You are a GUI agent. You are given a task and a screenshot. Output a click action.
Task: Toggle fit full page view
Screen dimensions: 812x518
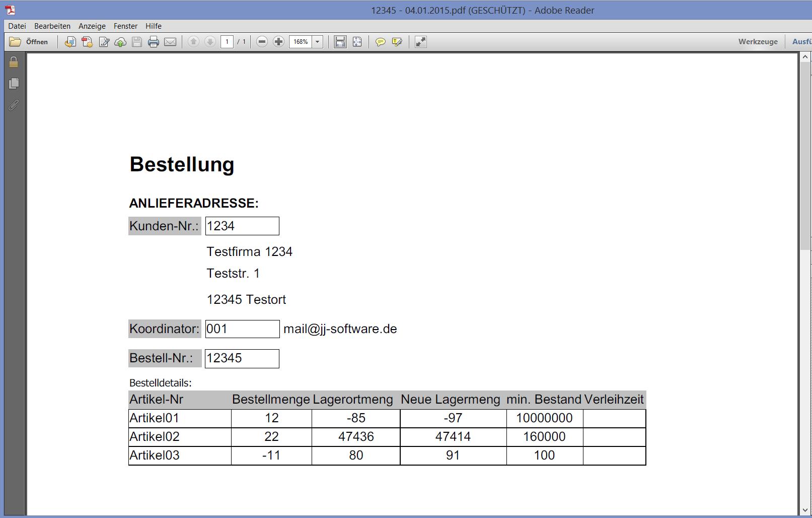(x=357, y=42)
